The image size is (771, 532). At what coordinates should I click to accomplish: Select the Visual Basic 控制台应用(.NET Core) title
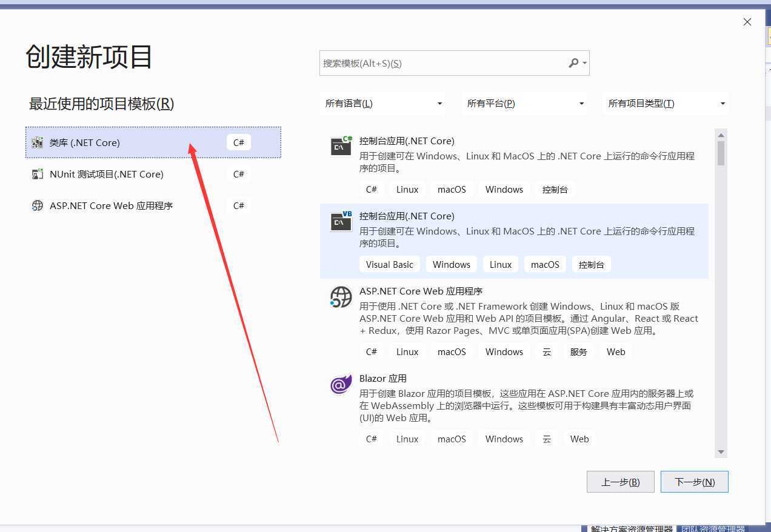click(x=407, y=216)
